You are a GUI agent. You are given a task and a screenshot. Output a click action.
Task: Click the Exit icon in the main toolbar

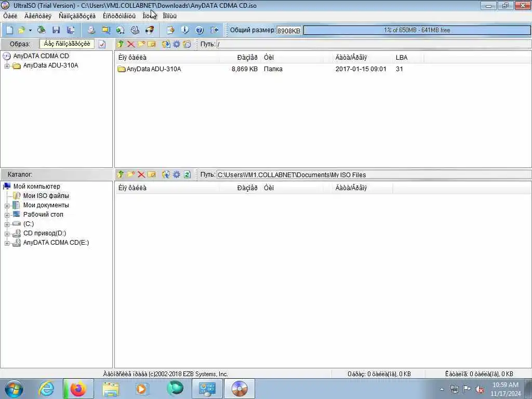pos(214,30)
